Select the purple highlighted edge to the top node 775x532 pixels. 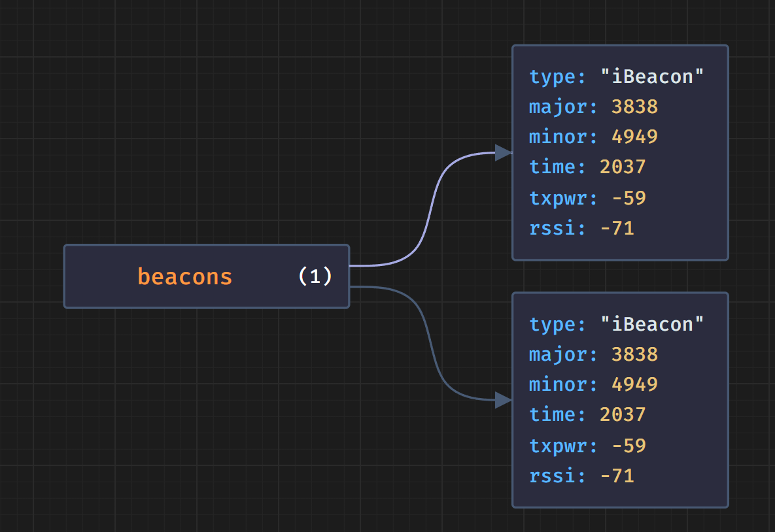point(429,209)
